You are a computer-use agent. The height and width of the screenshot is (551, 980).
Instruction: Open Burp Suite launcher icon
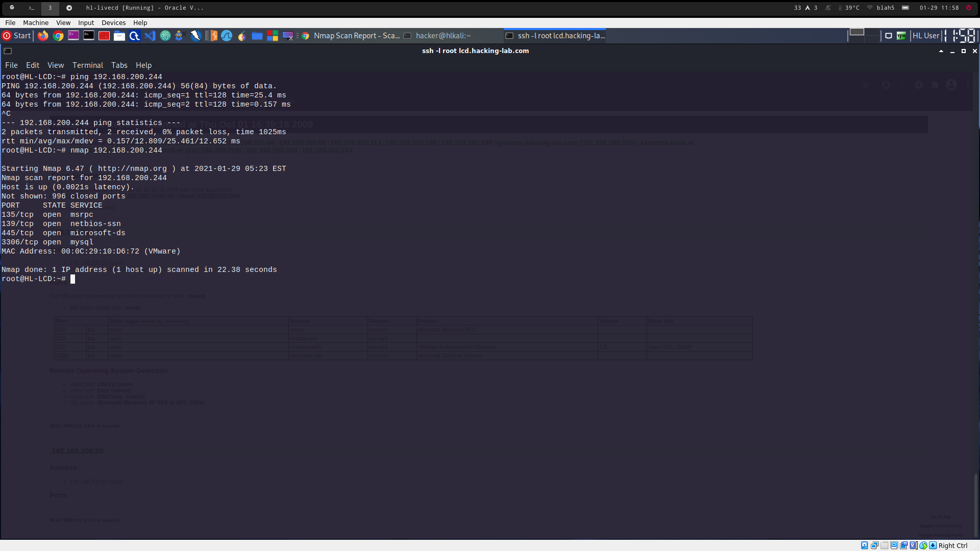211,36
